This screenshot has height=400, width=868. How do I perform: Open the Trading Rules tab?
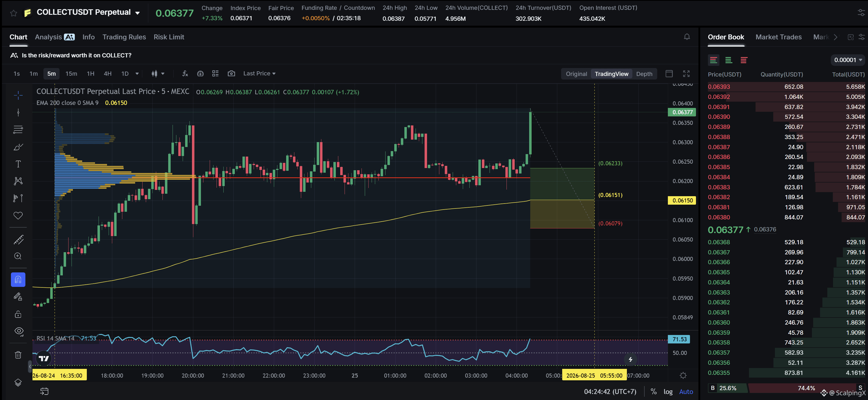[x=124, y=37]
